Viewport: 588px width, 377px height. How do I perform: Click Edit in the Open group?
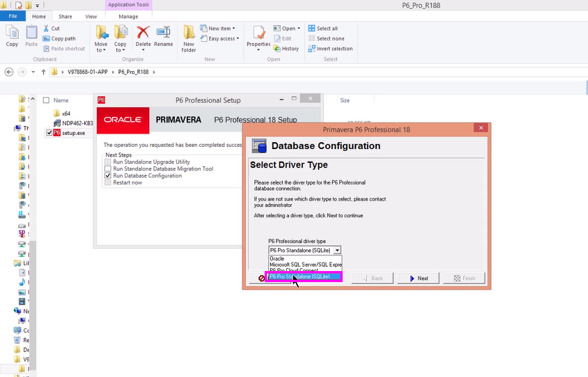[x=283, y=39]
